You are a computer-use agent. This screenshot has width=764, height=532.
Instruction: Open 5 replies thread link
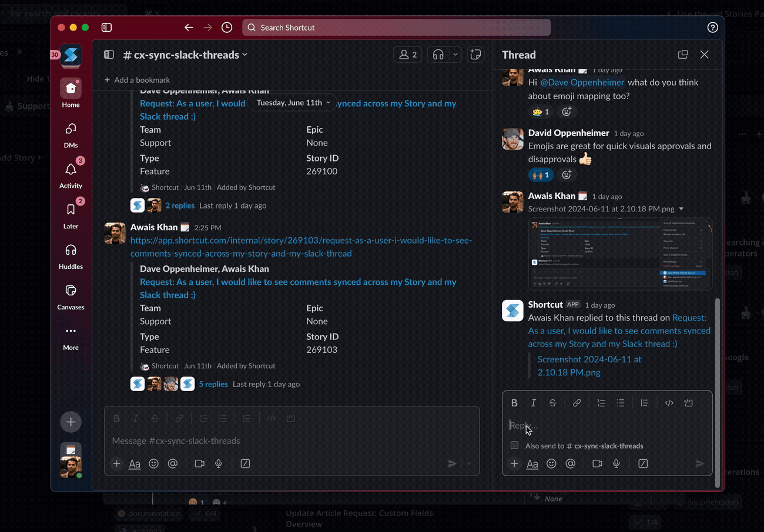213,384
